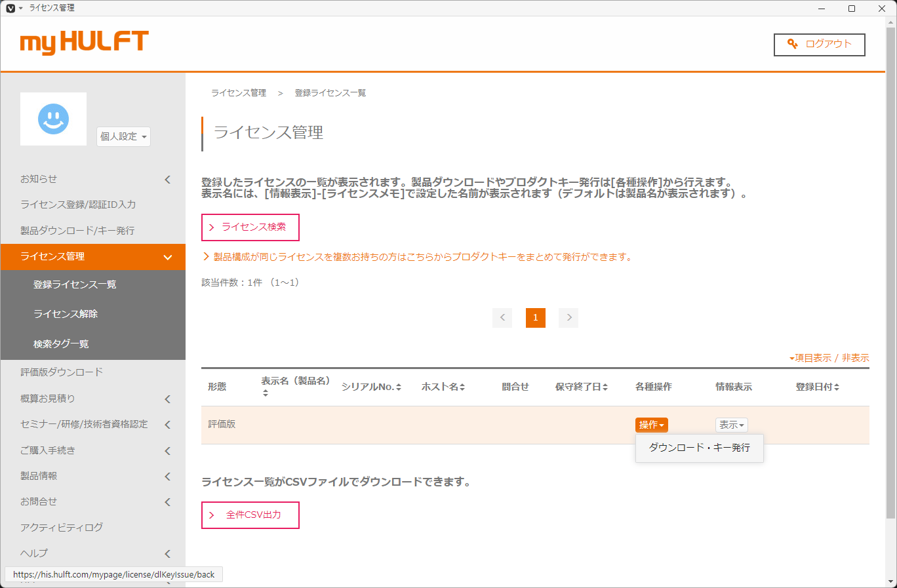The image size is (897, 588).
Task: Close the ライセンス管理 window
Action: pyautogui.click(x=882, y=8)
